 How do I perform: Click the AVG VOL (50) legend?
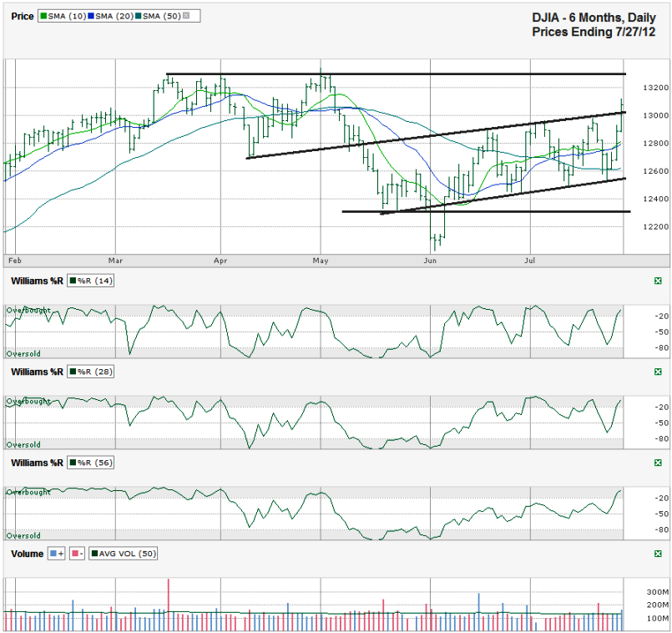[123, 554]
